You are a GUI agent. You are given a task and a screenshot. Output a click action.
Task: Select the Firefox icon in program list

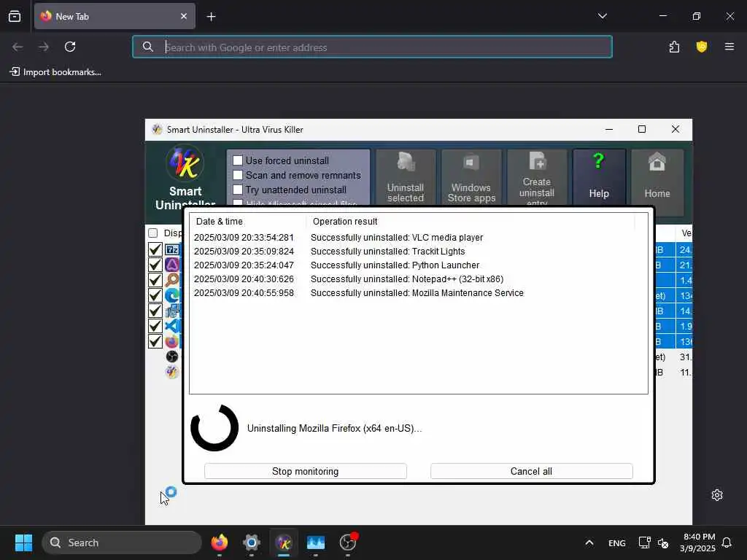click(x=172, y=341)
